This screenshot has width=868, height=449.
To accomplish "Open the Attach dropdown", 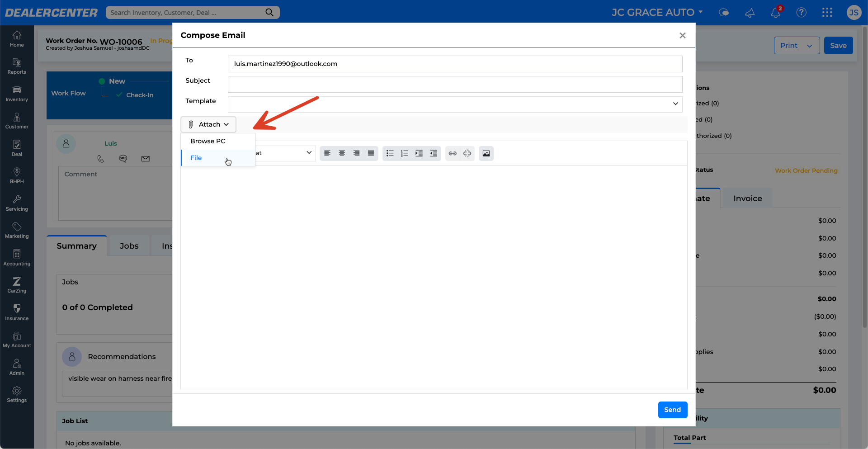I will click(x=208, y=124).
